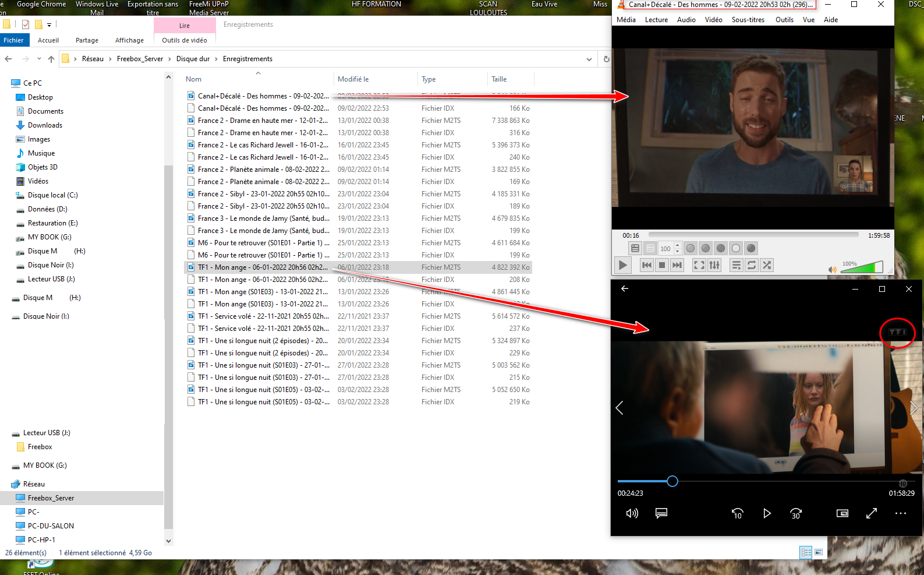
Task: Select Musique in navigation pane
Action: click(x=41, y=153)
